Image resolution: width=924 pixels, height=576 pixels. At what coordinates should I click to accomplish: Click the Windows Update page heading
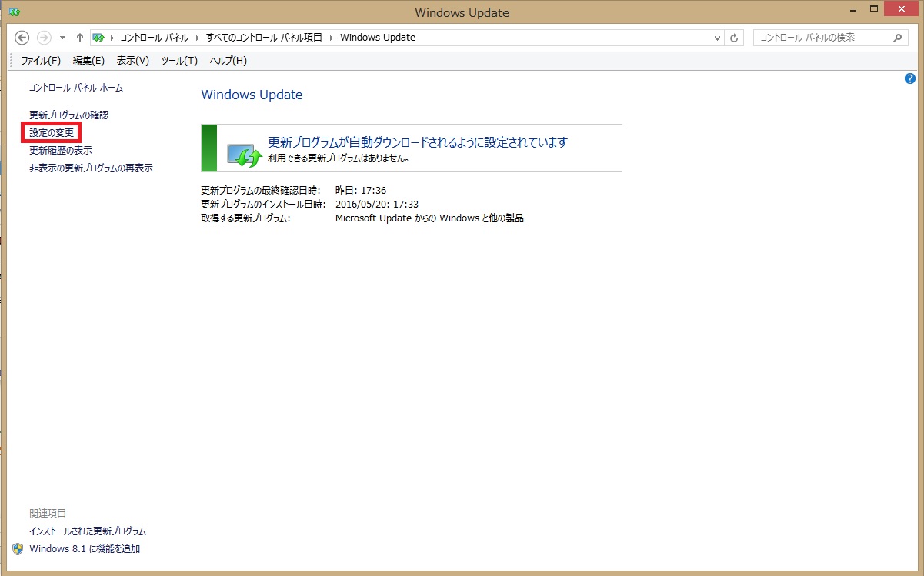pyautogui.click(x=252, y=95)
